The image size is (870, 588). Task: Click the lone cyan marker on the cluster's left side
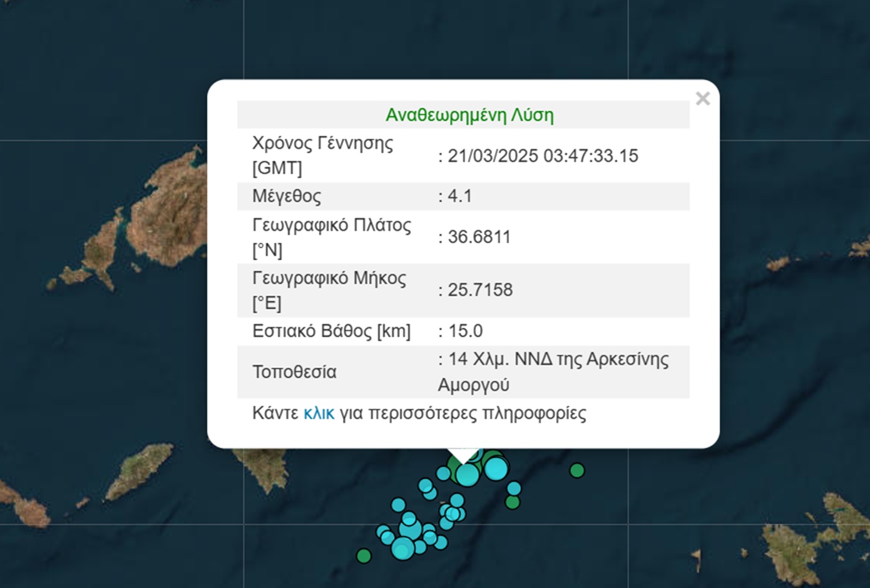click(399, 504)
